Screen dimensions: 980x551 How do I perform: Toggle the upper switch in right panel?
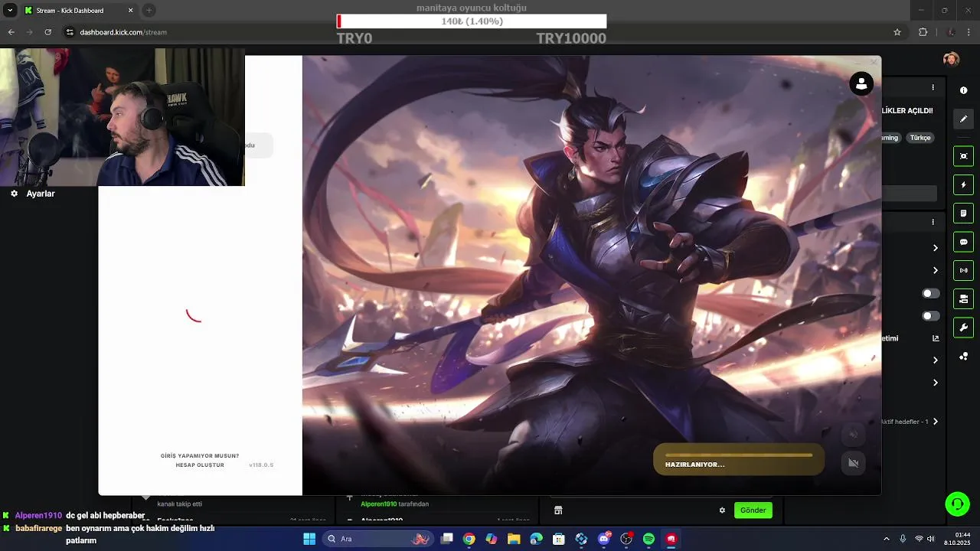coord(930,293)
